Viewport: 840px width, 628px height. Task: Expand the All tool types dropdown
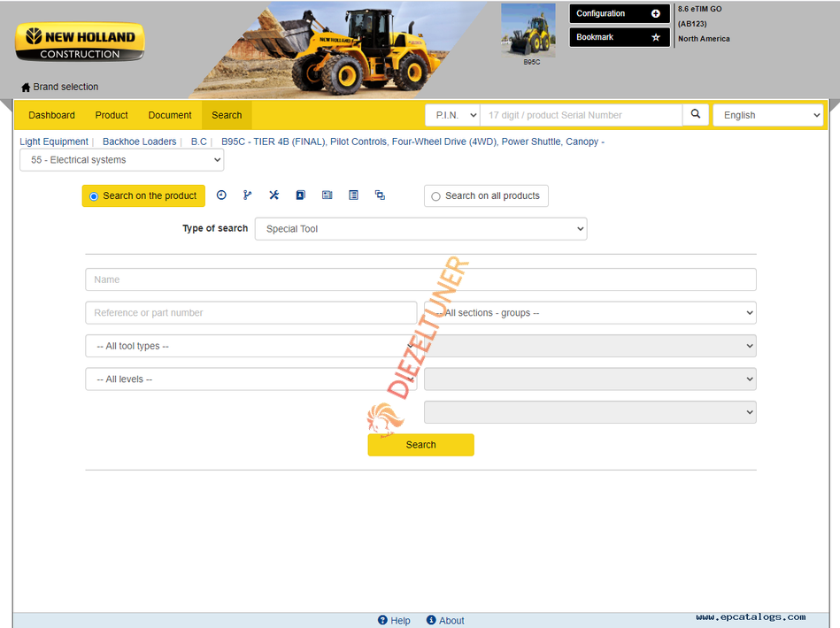[x=251, y=346]
